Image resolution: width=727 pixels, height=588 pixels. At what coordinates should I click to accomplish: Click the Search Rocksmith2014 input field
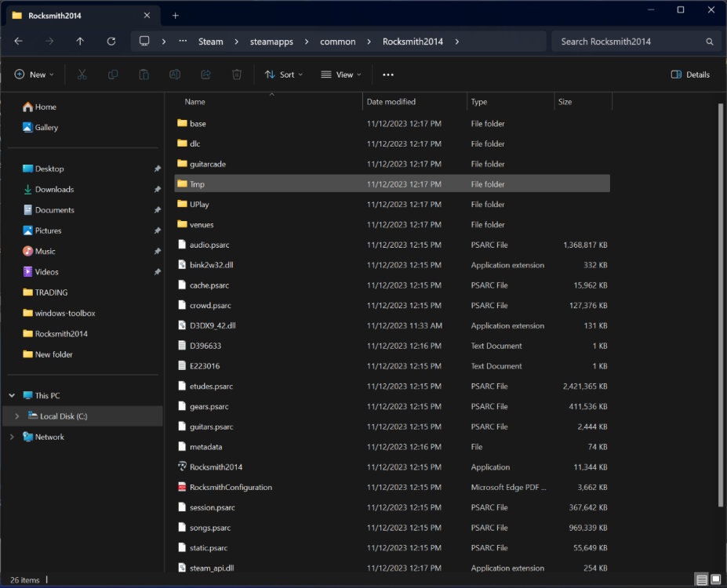click(627, 42)
